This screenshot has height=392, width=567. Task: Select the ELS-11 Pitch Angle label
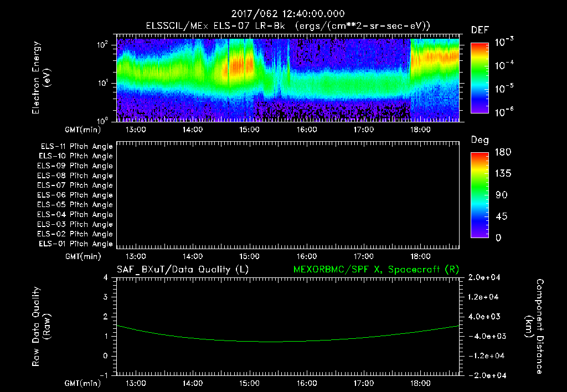point(76,147)
